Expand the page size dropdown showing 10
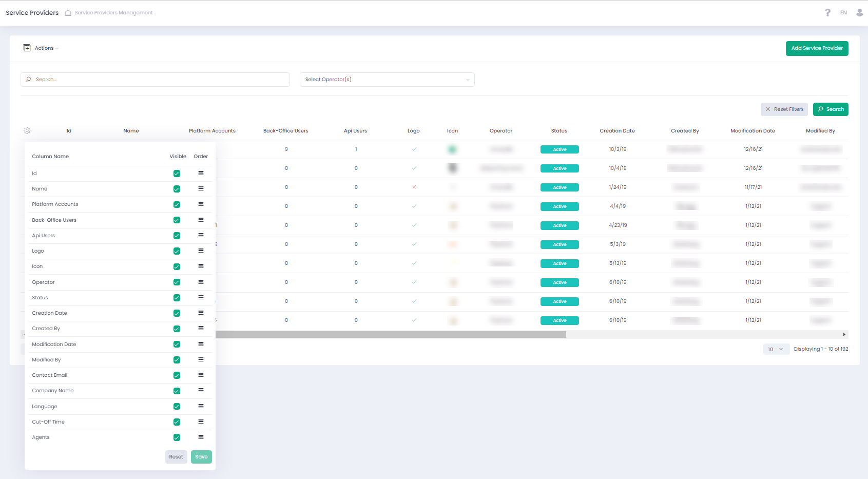This screenshot has height=479, width=868. (776, 349)
